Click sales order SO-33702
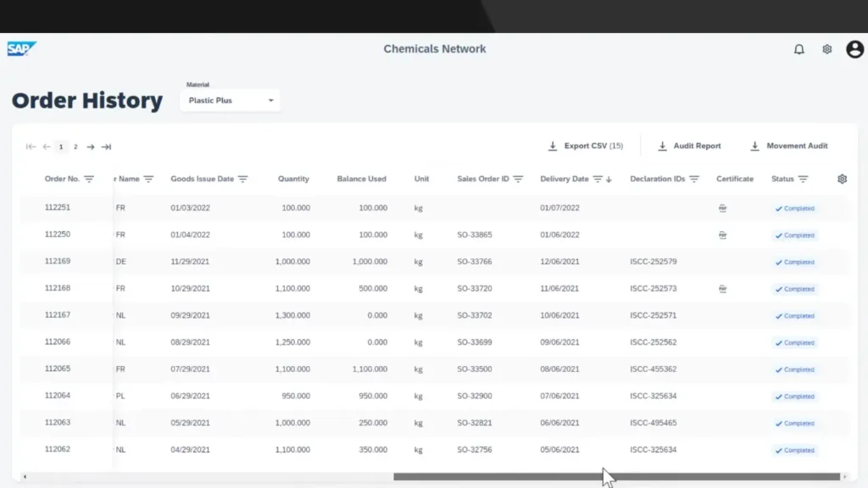Screen dimensions: 868x488 click(475, 315)
